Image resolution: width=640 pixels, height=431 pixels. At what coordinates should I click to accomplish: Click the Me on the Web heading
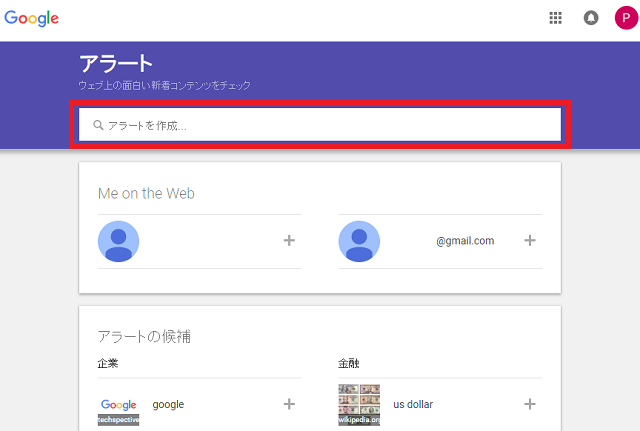(146, 193)
